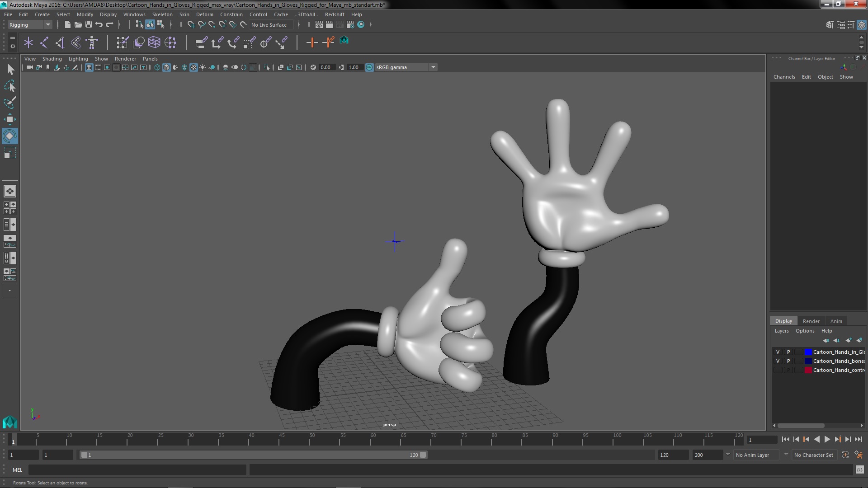Image resolution: width=868 pixels, height=488 pixels.
Task: Click the parent constraint shelf icon
Action: [x=202, y=42]
